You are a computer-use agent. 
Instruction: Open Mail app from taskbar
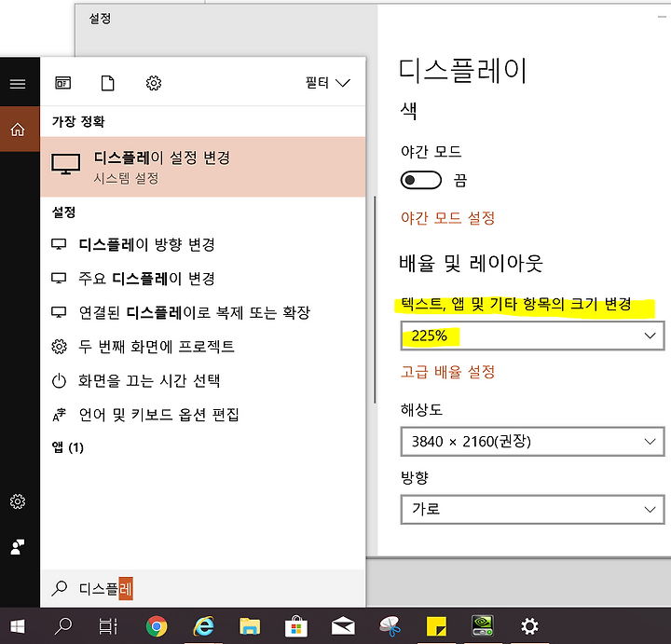pyautogui.click(x=343, y=627)
